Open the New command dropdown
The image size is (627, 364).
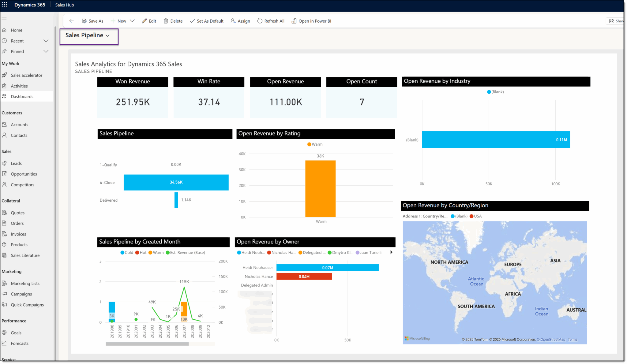133,21
